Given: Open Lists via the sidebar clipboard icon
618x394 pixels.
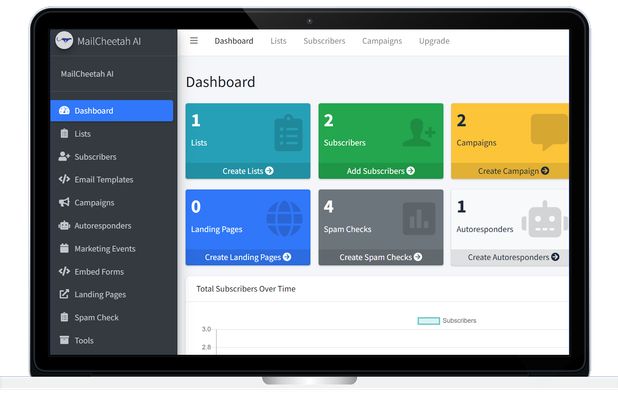Looking at the screenshot, I should click(x=64, y=134).
